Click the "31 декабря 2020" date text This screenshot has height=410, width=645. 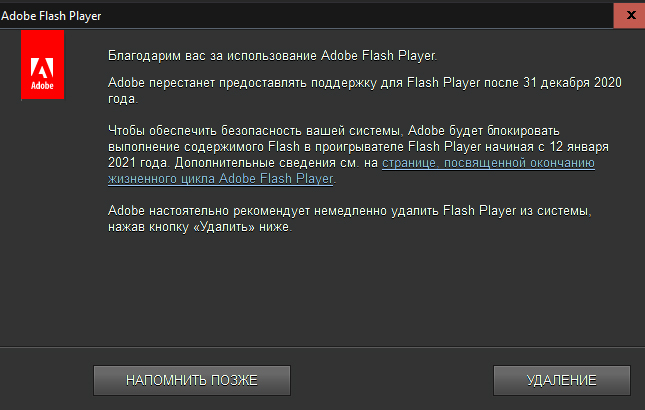click(x=572, y=83)
